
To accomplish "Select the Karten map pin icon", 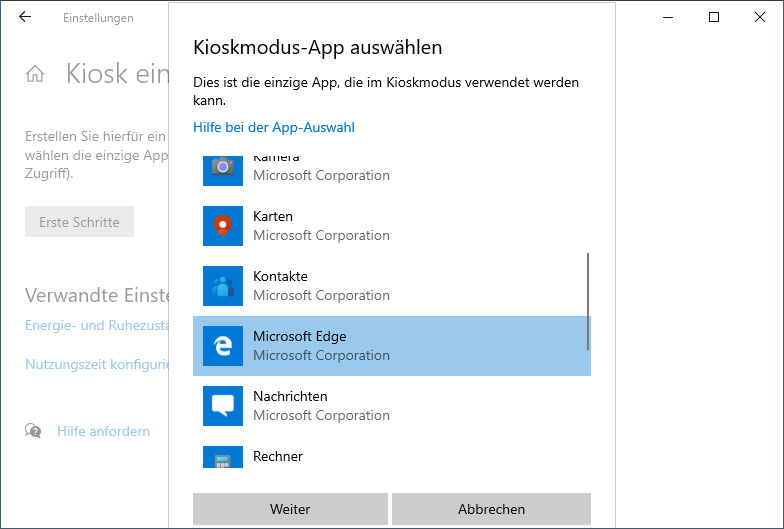I will point(222,226).
